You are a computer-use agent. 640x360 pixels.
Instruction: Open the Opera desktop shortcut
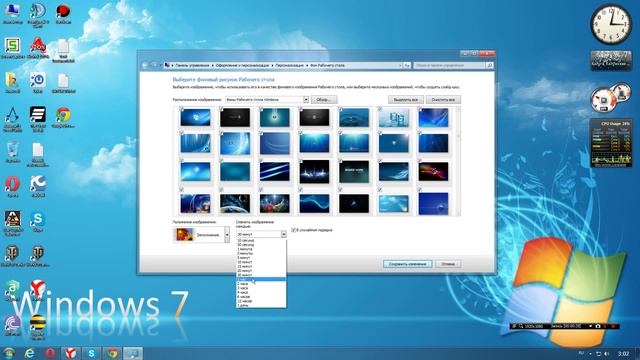click(12, 187)
